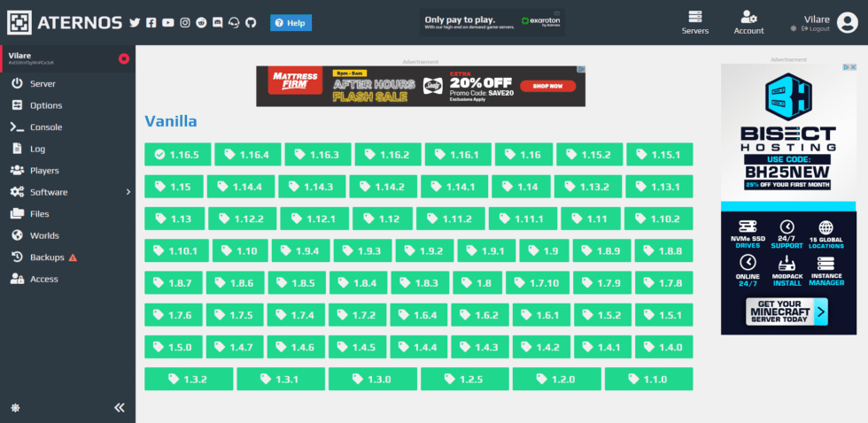Open the Aternos Twitter page icon
The image size is (868, 423).
pyautogui.click(x=135, y=23)
